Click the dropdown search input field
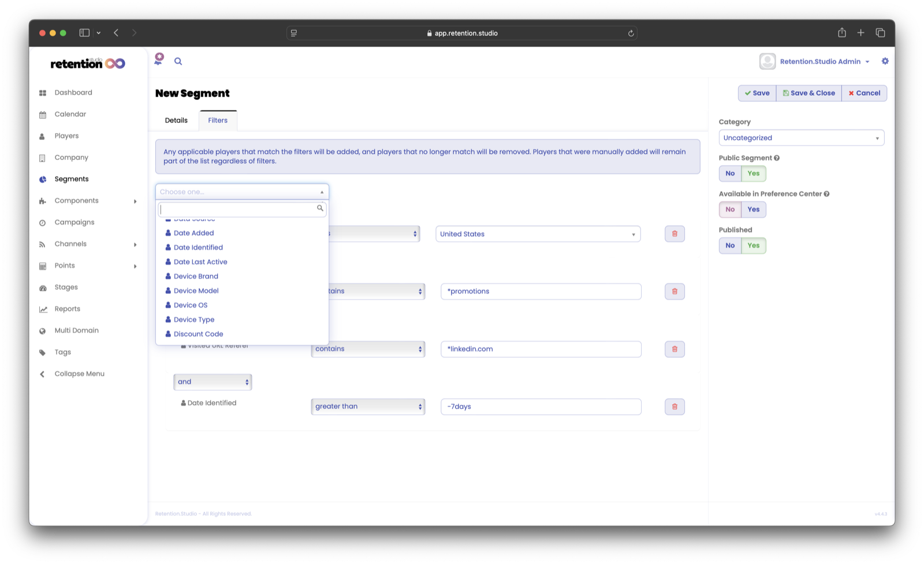The height and width of the screenshot is (564, 924). coord(242,209)
